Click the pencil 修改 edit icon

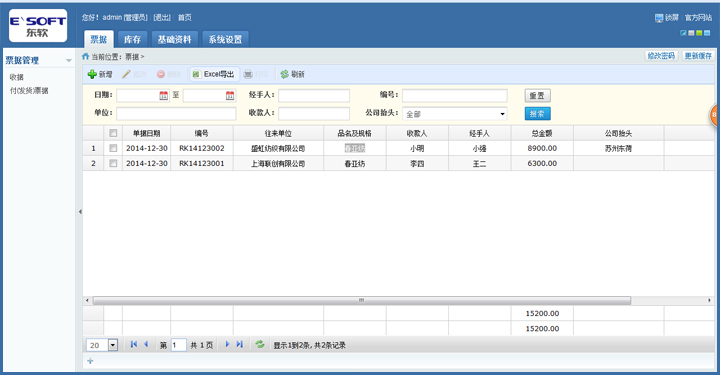tap(126, 74)
